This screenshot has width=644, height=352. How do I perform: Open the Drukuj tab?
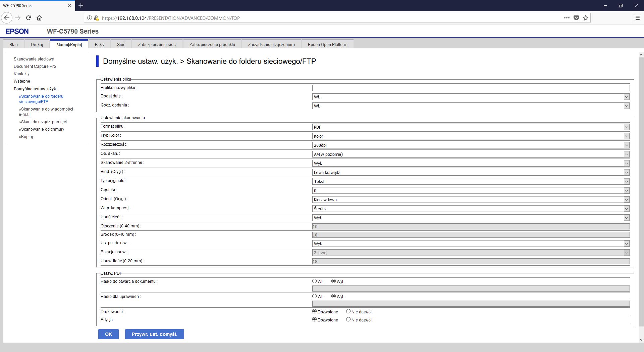(37, 44)
